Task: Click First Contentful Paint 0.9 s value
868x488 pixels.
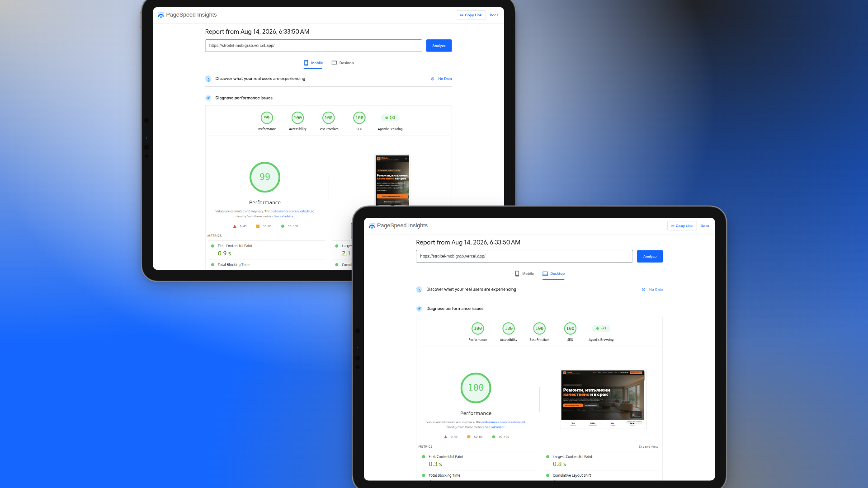Action: (224, 253)
